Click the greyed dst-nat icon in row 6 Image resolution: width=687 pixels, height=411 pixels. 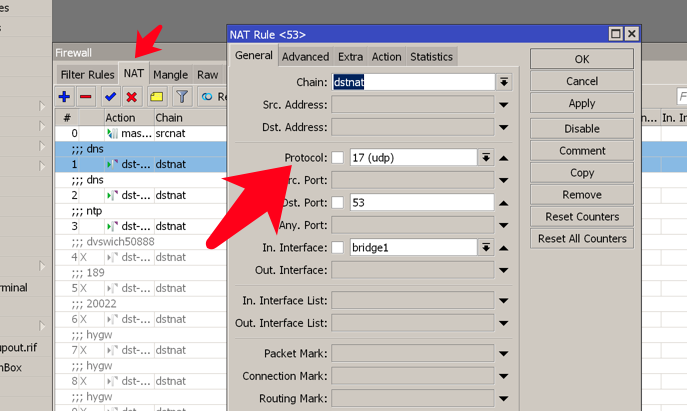click(x=113, y=319)
